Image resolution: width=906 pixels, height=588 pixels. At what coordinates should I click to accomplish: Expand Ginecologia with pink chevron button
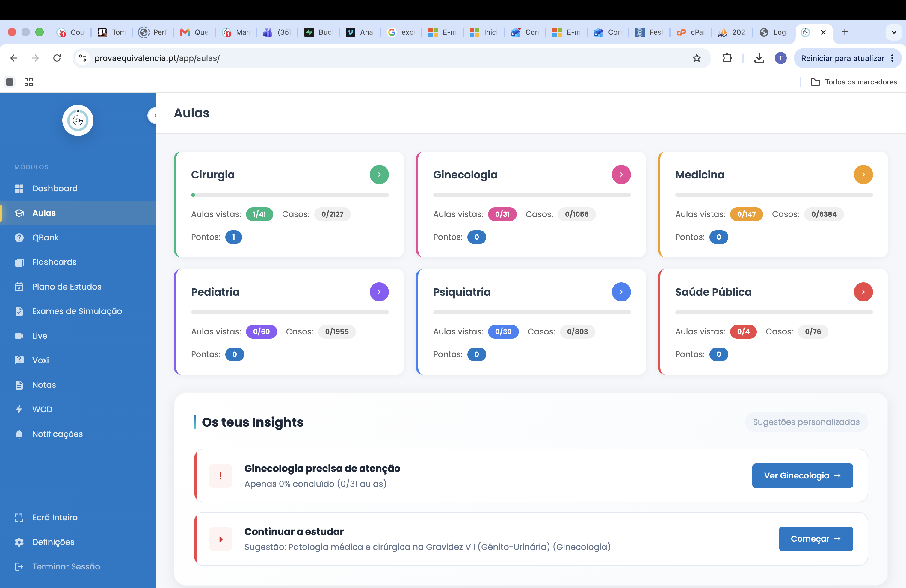pyautogui.click(x=621, y=174)
